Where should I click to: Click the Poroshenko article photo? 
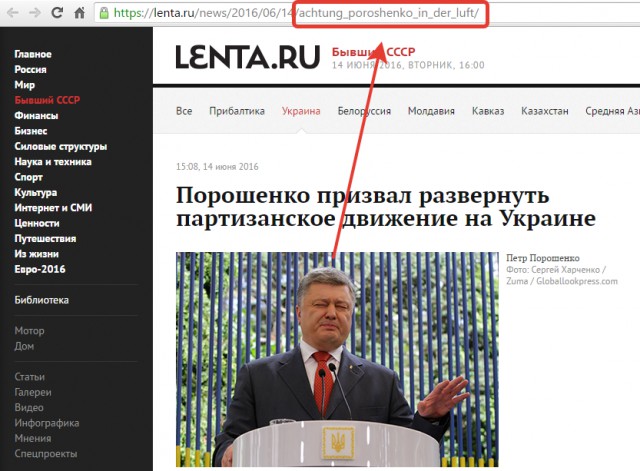(x=337, y=359)
